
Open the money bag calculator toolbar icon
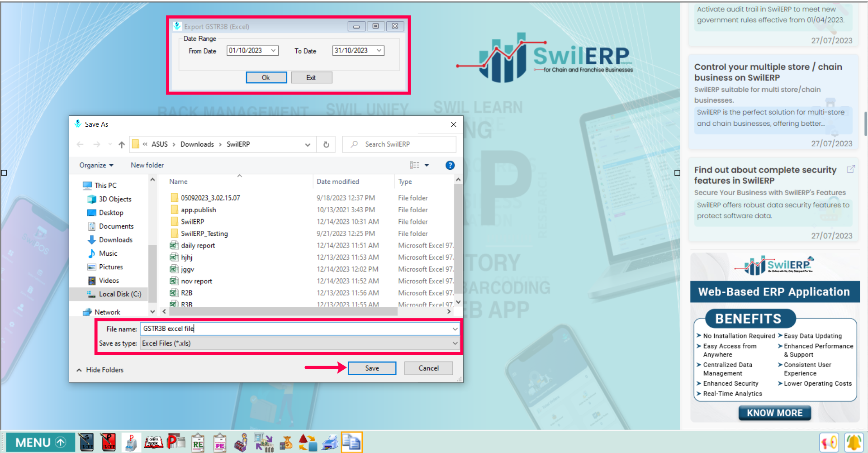point(286,443)
